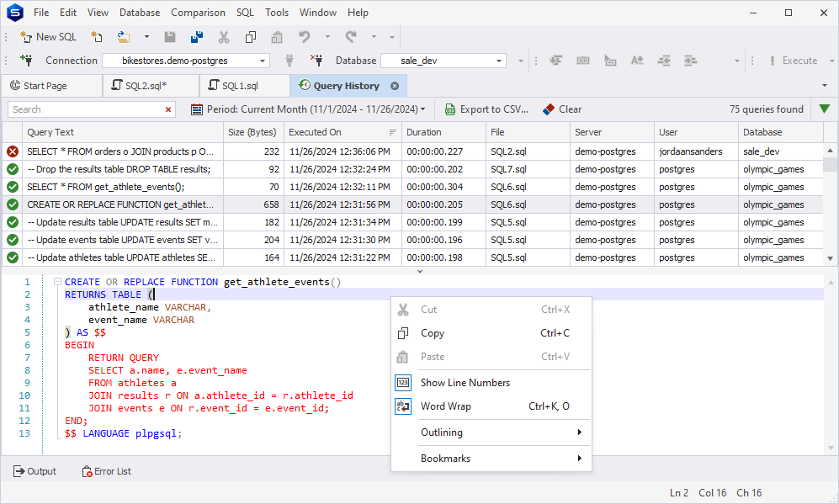Click the format SQL icon in toolbar
The width and height of the screenshot is (839, 504).
pos(556,61)
